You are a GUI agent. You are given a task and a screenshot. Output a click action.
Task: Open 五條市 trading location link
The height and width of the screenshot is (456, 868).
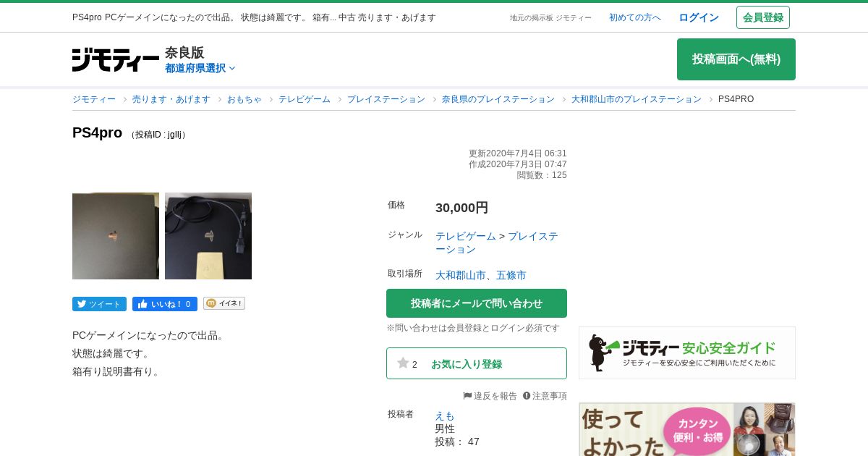point(511,275)
